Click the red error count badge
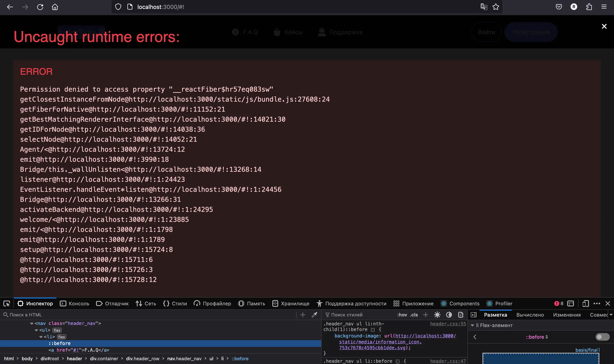614x364 pixels. pyautogui.click(x=558, y=304)
